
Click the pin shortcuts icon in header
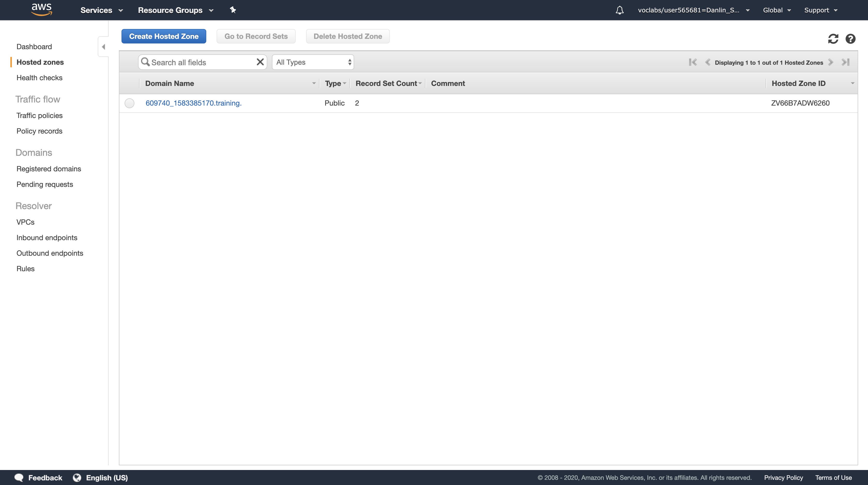[233, 10]
